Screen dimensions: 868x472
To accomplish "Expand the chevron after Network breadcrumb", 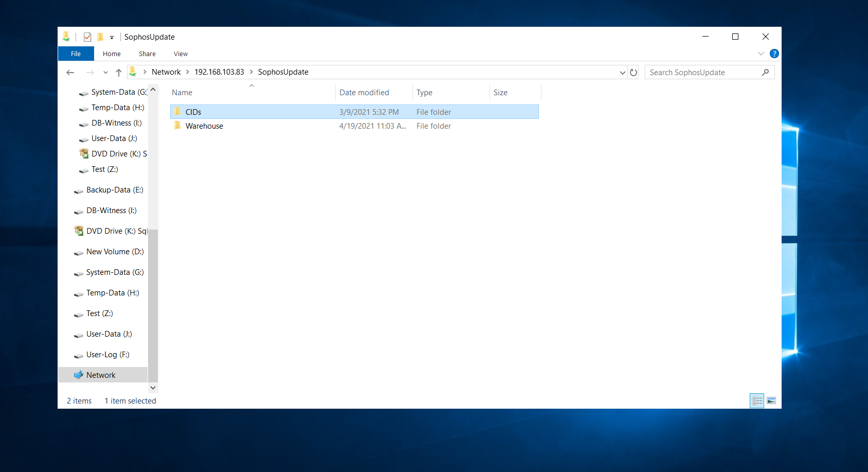I will pos(188,72).
